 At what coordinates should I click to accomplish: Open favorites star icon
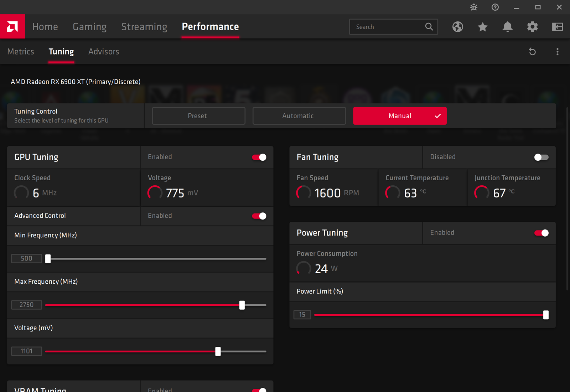[x=483, y=27]
